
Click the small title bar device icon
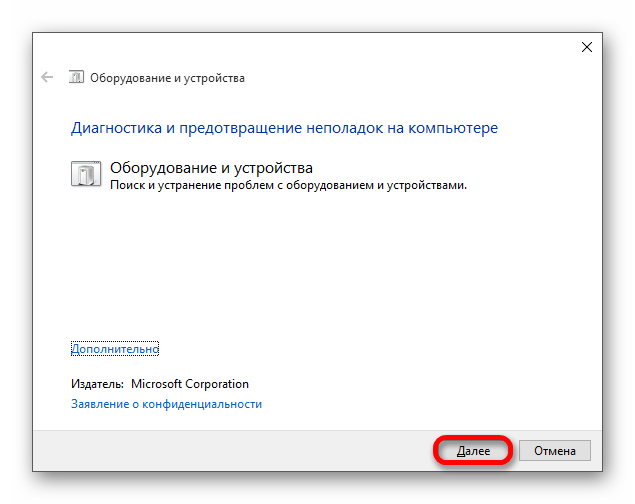coord(76,77)
